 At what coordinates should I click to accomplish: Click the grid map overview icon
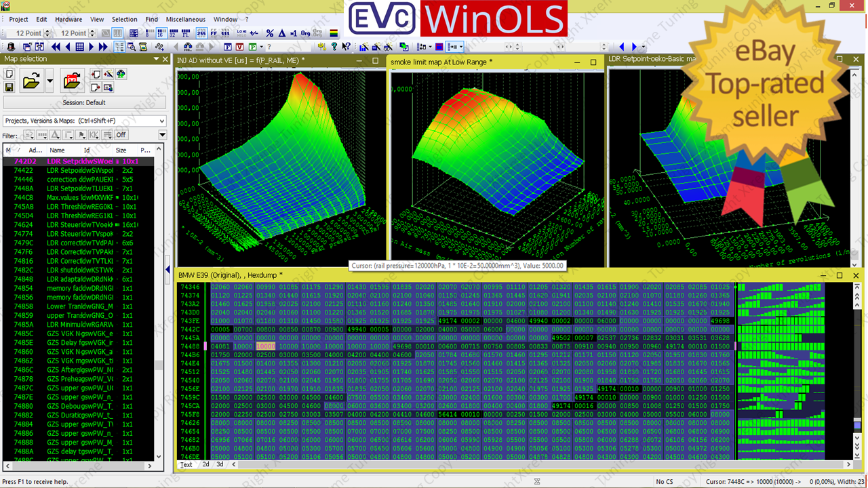79,47
